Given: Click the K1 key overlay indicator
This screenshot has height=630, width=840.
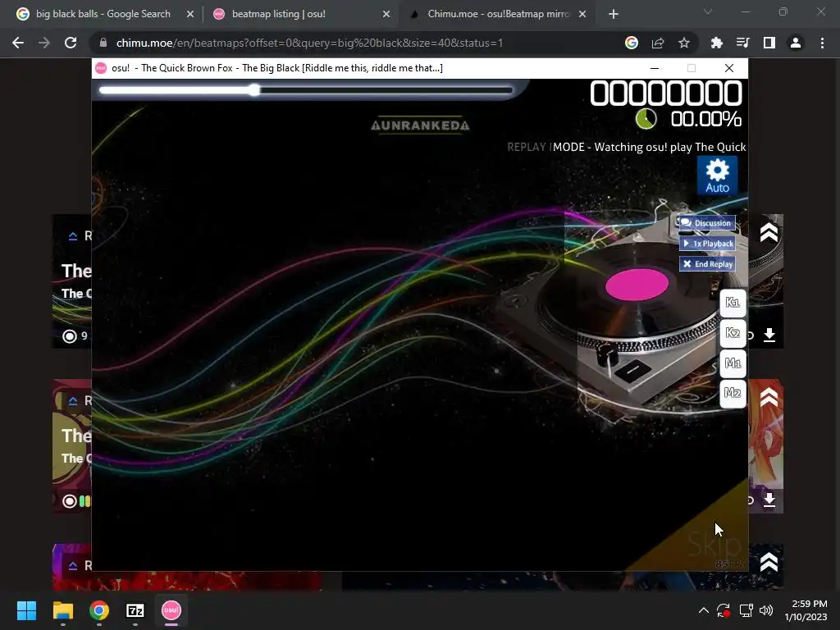Looking at the screenshot, I should click(x=733, y=303).
